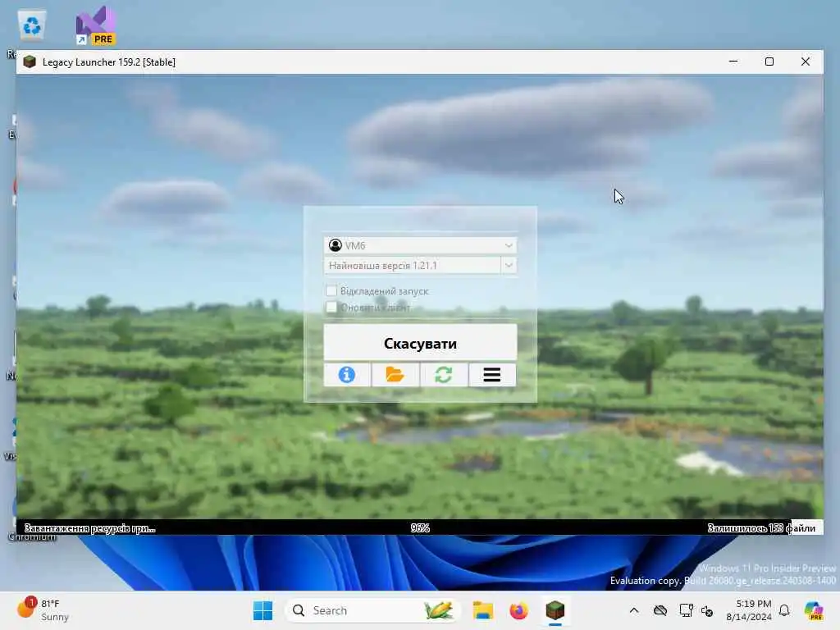Minimize the Legacy Launcher window
Image resolution: width=840 pixels, height=630 pixels.
tap(733, 62)
